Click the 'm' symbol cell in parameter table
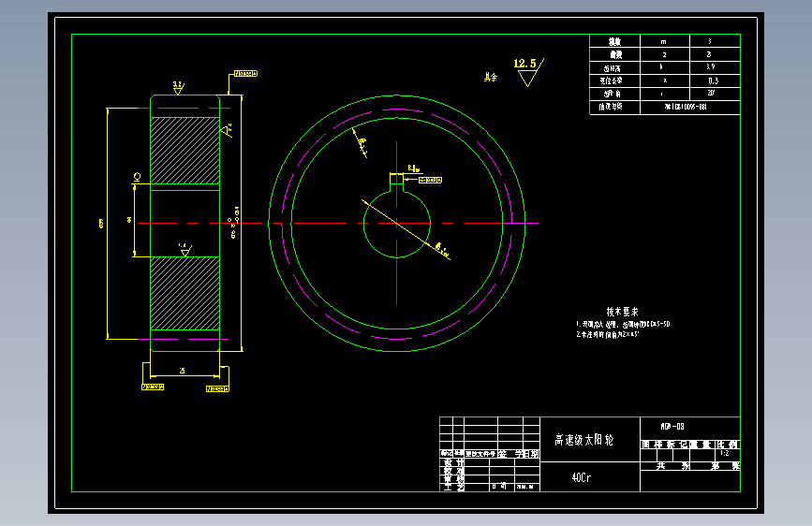The height and width of the screenshot is (526, 812). [664, 42]
